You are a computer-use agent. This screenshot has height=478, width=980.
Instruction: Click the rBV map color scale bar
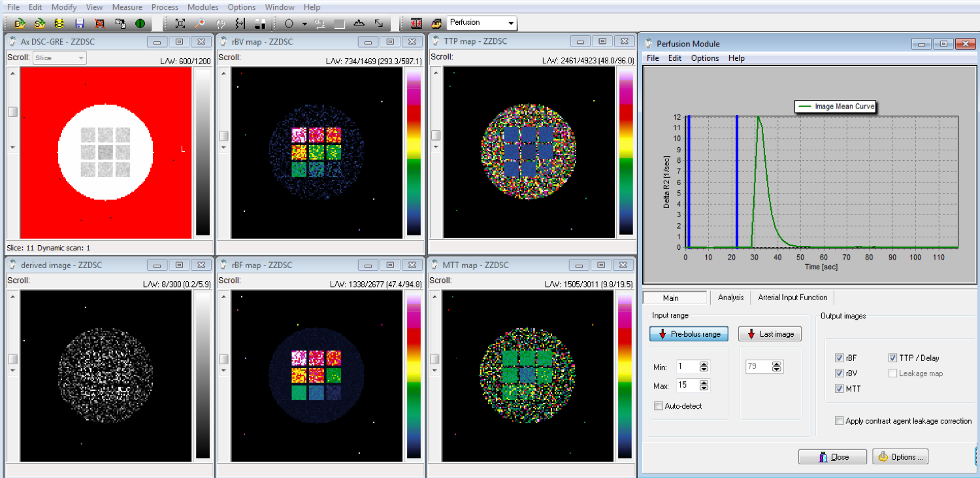click(x=414, y=152)
